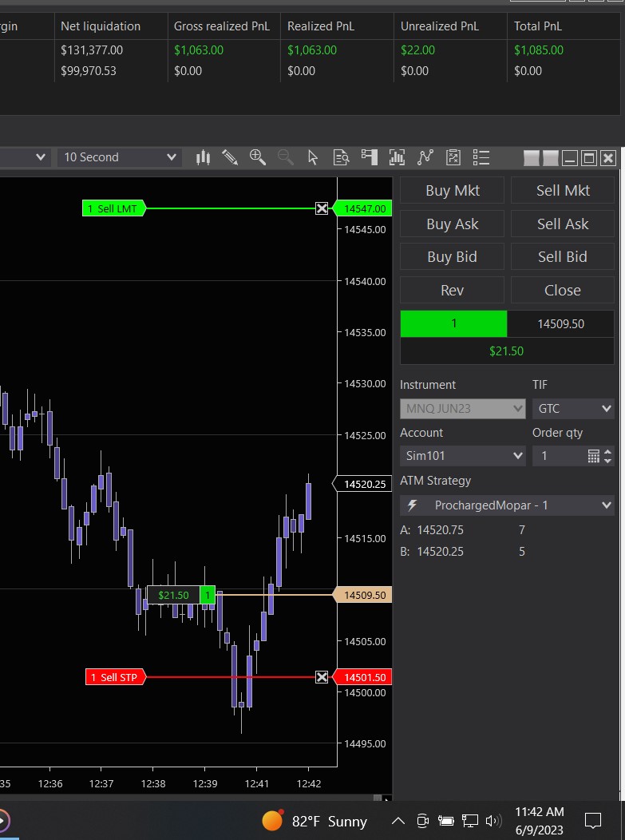Click the zoom in magnifier icon
Screen dimensions: 625x840
coord(257,157)
